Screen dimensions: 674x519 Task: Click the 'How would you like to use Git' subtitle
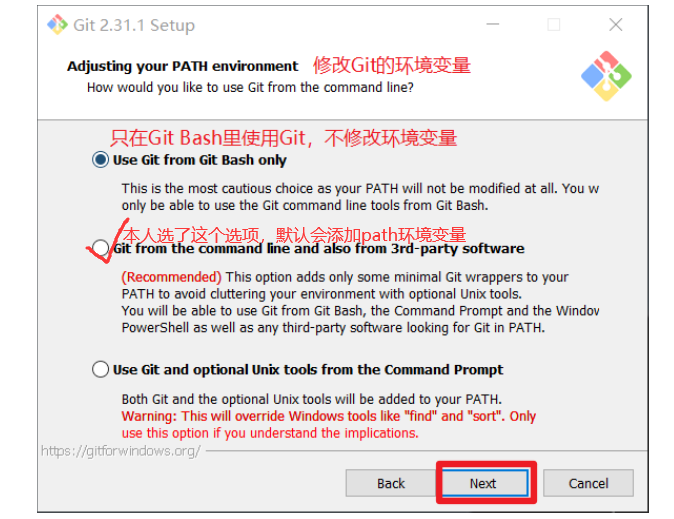(x=250, y=87)
